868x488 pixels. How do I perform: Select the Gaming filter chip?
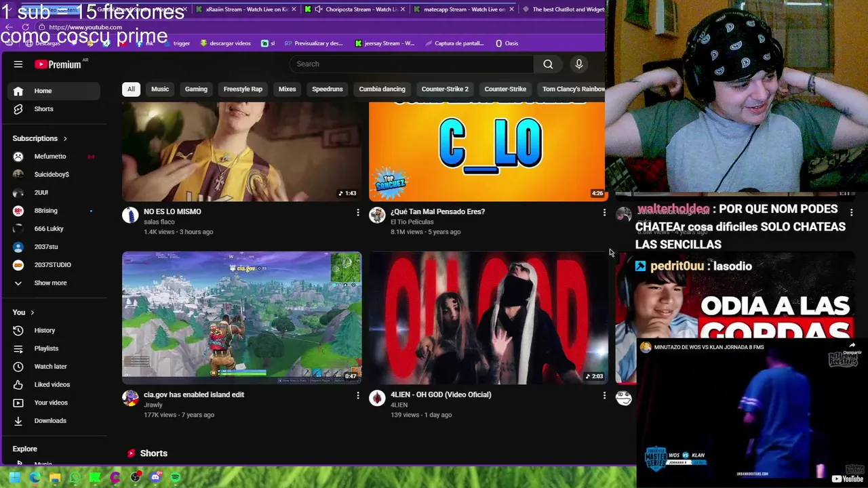[196, 89]
